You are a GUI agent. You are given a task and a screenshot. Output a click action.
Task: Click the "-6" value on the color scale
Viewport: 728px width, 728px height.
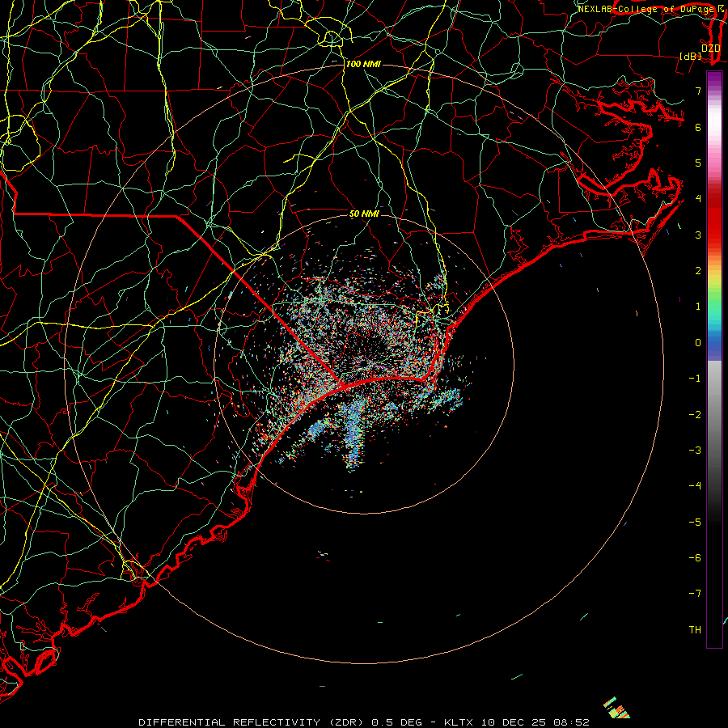click(695, 558)
